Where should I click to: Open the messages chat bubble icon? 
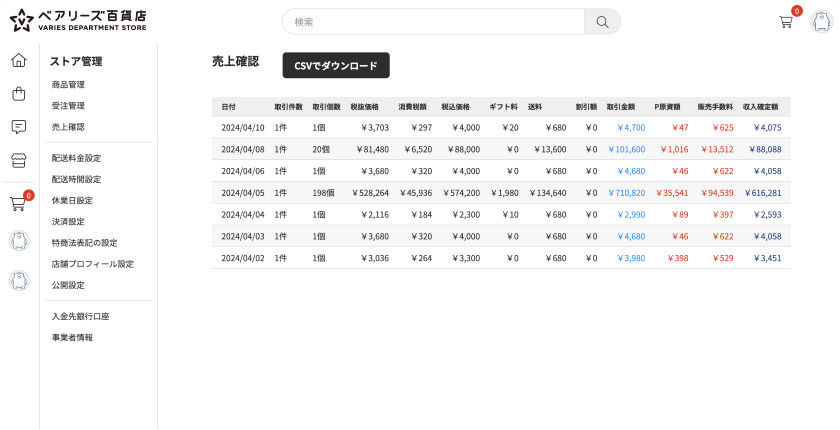[x=19, y=127]
